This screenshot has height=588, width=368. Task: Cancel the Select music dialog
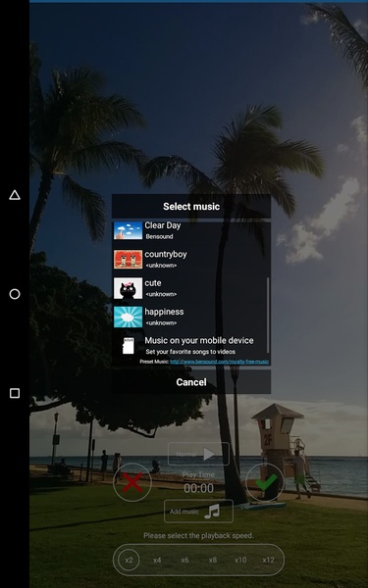coord(191,382)
